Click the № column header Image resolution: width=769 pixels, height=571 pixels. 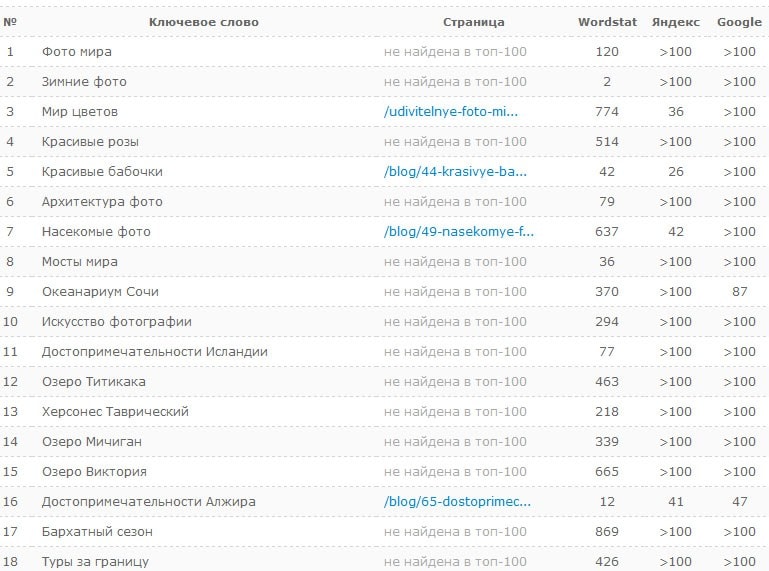(10, 22)
